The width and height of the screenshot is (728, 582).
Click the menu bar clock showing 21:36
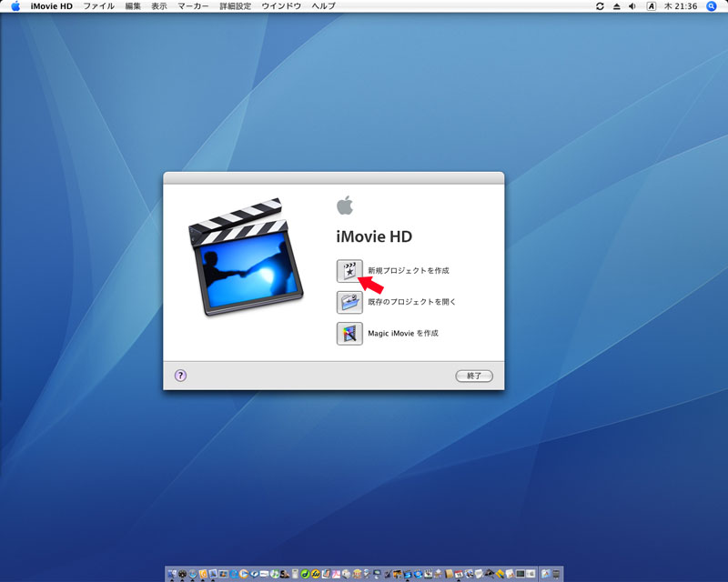[680, 6]
